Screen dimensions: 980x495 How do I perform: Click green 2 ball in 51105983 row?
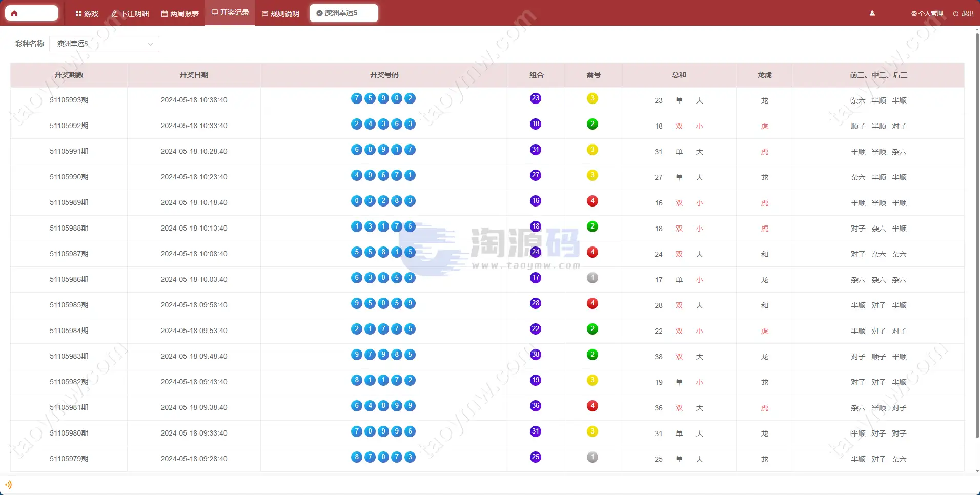593,355
